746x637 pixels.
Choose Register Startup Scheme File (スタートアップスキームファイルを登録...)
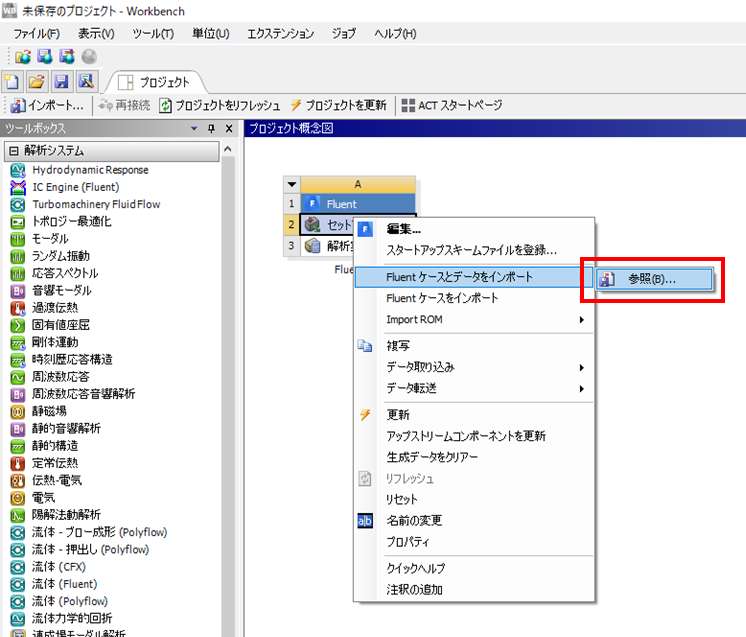pyautogui.click(x=474, y=250)
